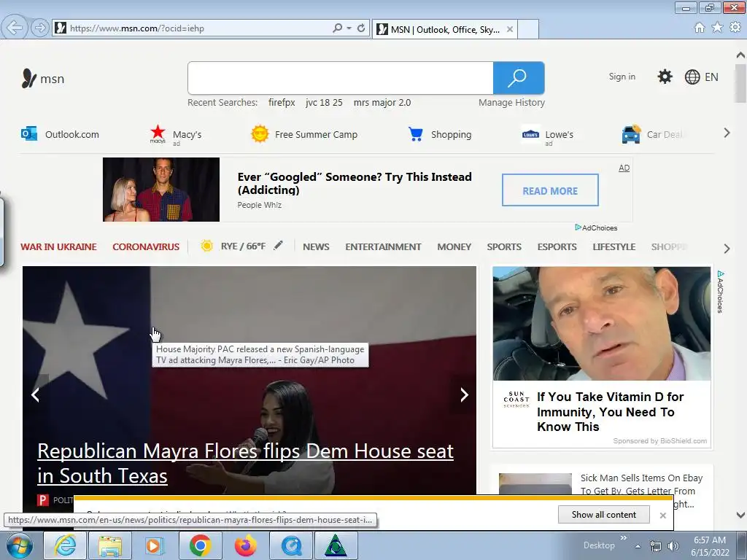The width and height of the screenshot is (747, 560).
Task: Open the Manage History link
Action: 511,102
